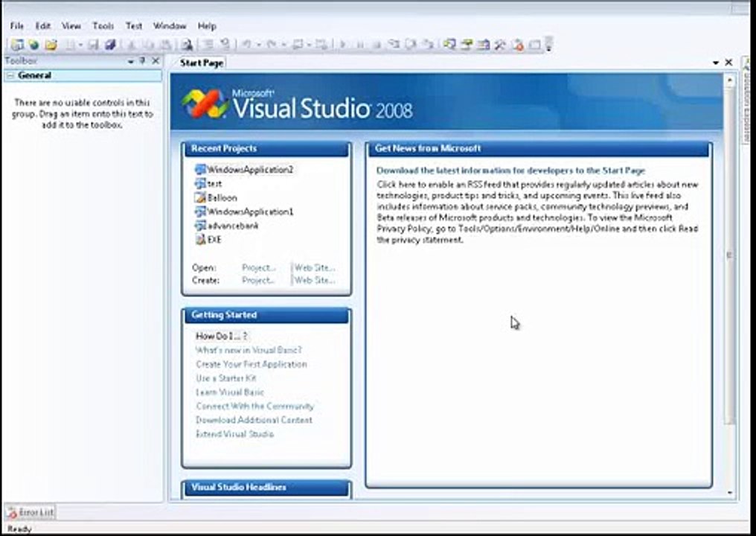
Task: Open Object Browser from toolbar icon
Action: [484, 45]
